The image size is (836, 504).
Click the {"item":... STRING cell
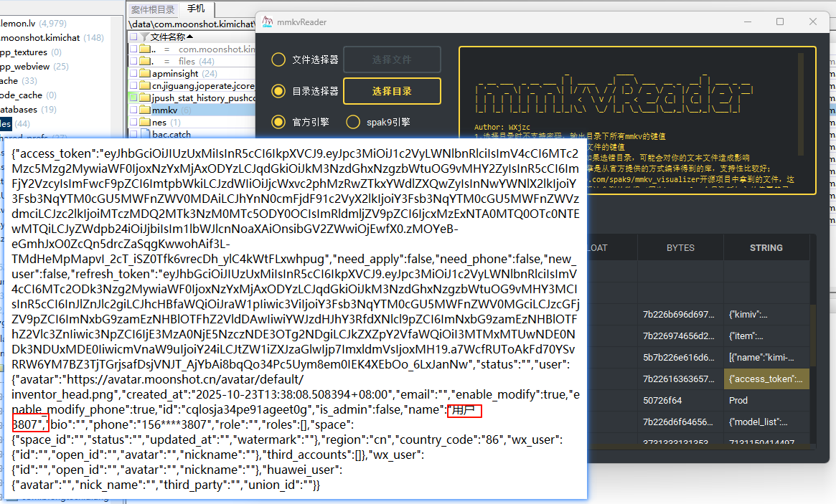(766, 336)
